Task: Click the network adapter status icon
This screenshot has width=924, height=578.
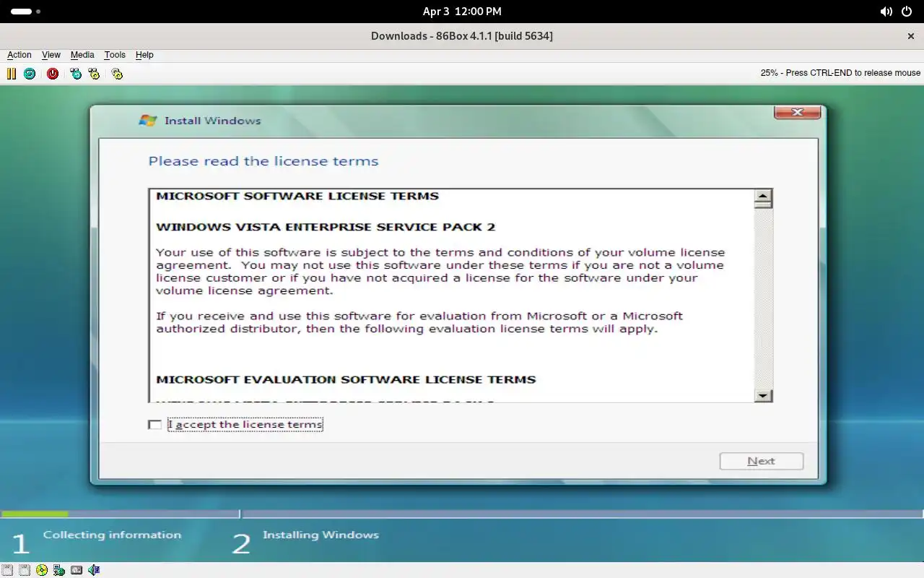Action: 59,570
